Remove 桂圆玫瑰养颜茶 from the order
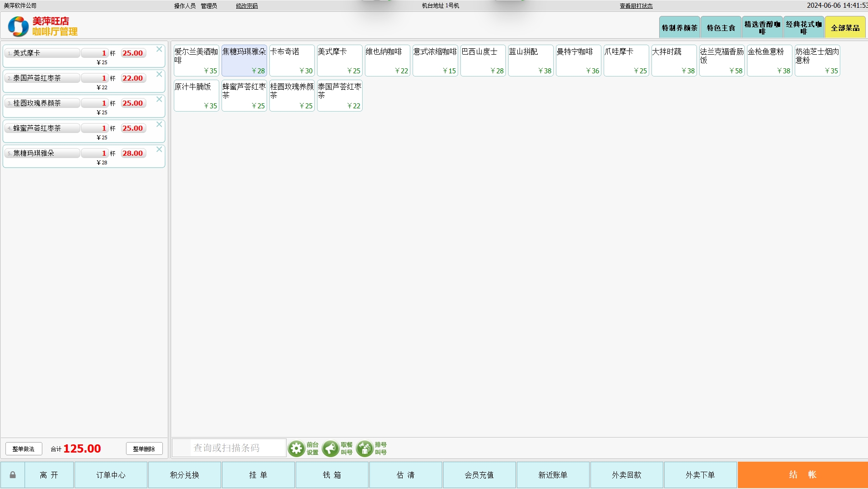 159,99
